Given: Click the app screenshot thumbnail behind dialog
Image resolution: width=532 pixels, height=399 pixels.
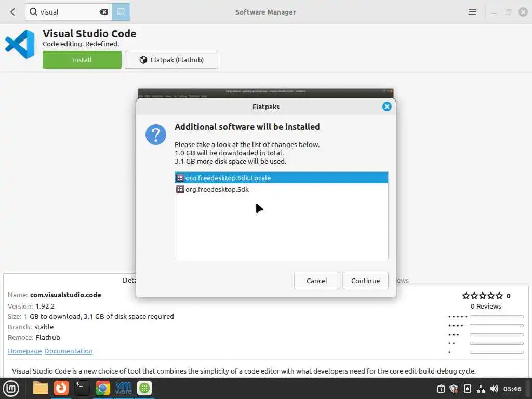Looking at the screenshot, I should coord(265,94).
